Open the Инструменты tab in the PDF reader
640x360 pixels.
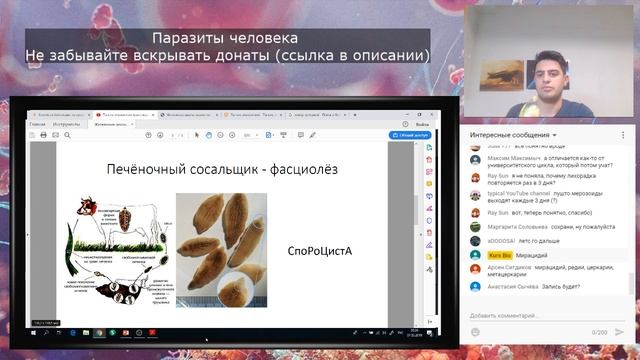pyautogui.click(x=66, y=124)
